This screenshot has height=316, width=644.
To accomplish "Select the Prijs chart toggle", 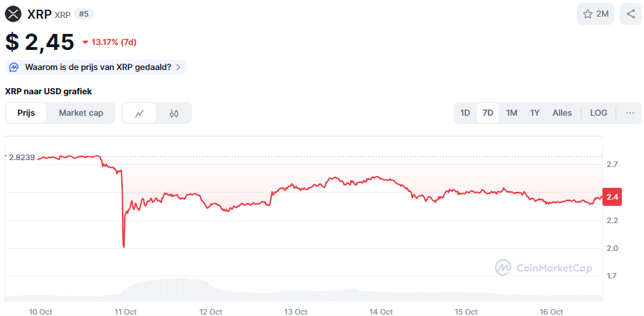I will (26, 113).
